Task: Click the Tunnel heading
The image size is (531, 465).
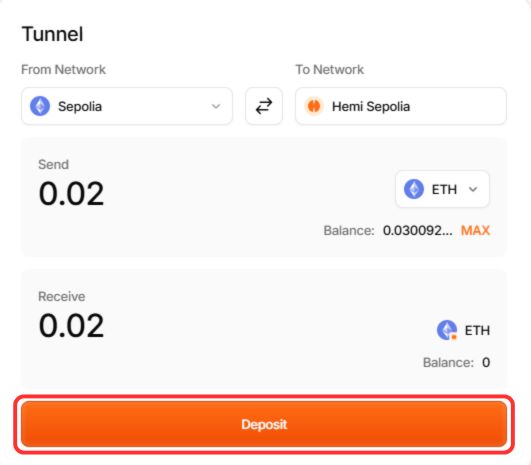Action: click(52, 34)
